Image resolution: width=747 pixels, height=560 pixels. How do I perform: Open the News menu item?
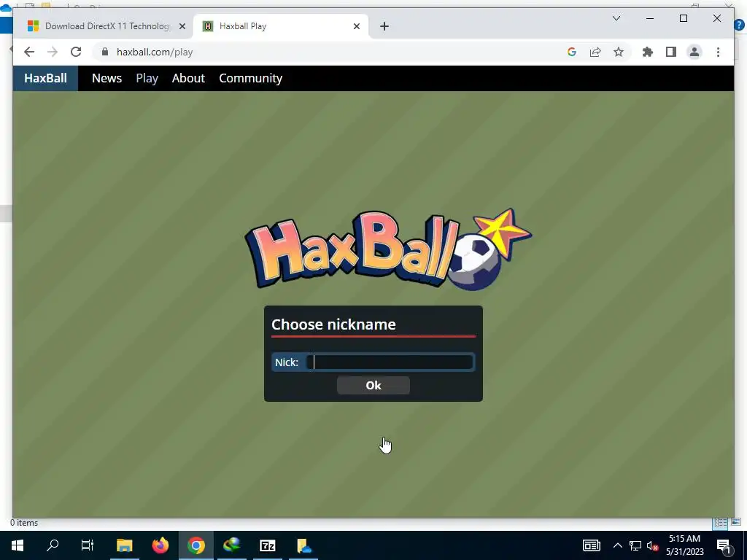(107, 78)
